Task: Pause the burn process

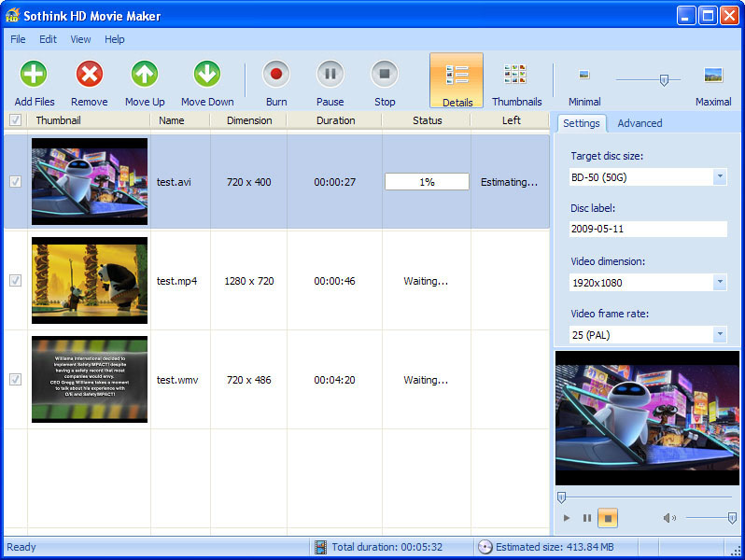Action: [330, 74]
